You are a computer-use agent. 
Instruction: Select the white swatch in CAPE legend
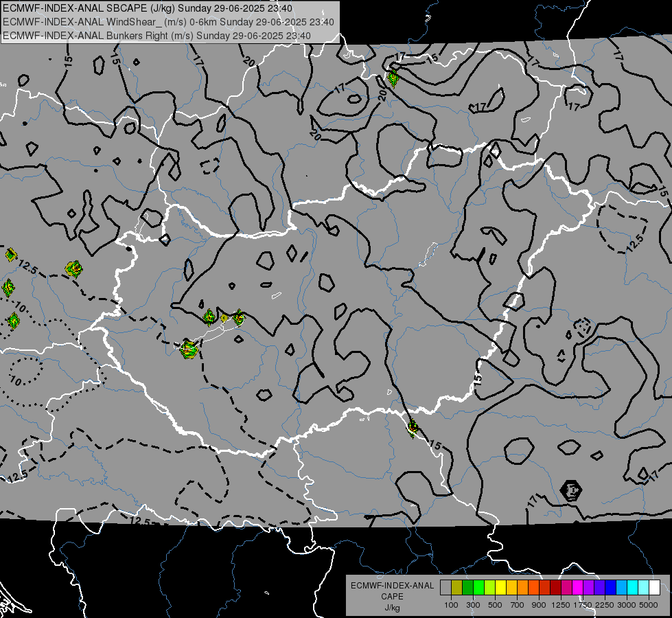click(x=654, y=588)
